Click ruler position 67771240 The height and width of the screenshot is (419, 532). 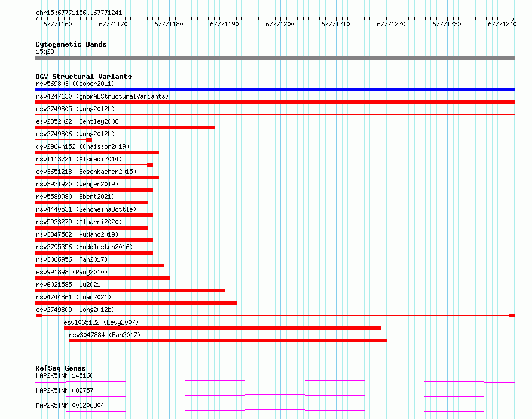point(502,24)
